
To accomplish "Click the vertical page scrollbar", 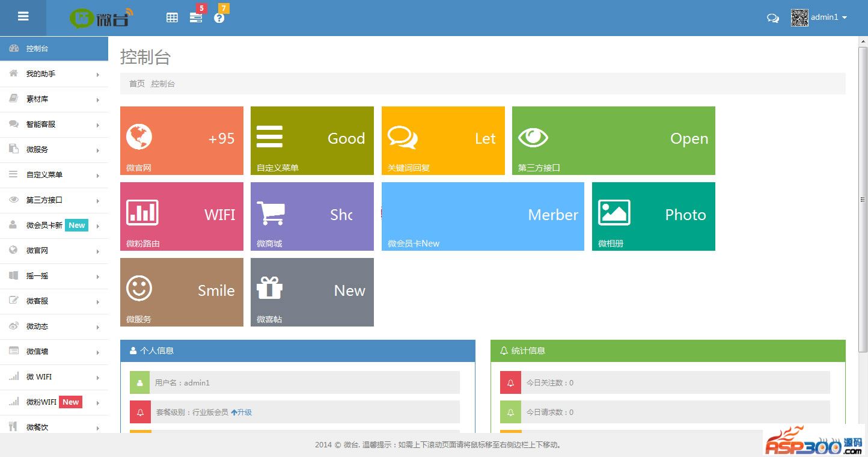I will click(x=863, y=198).
